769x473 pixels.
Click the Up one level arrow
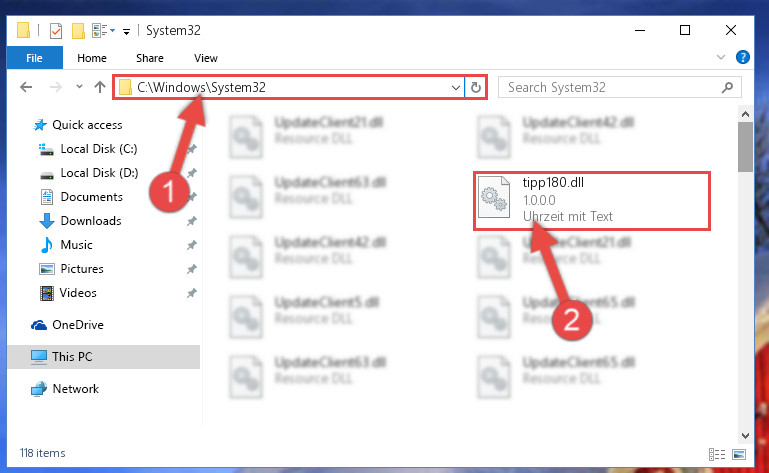point(100,87)
